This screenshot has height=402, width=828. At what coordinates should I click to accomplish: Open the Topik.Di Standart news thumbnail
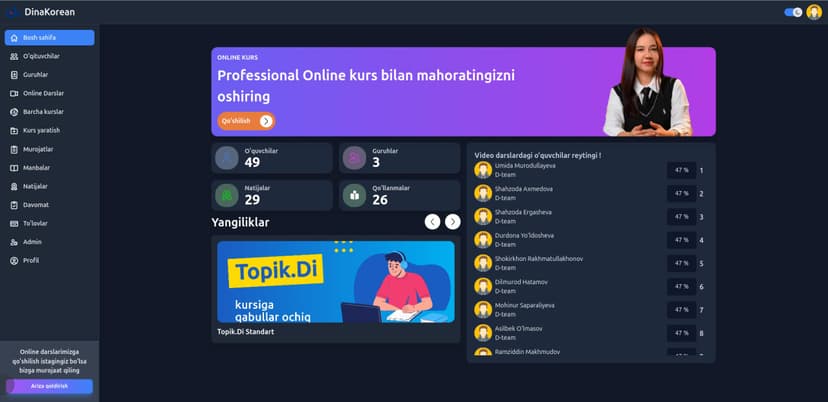point(335,282)
